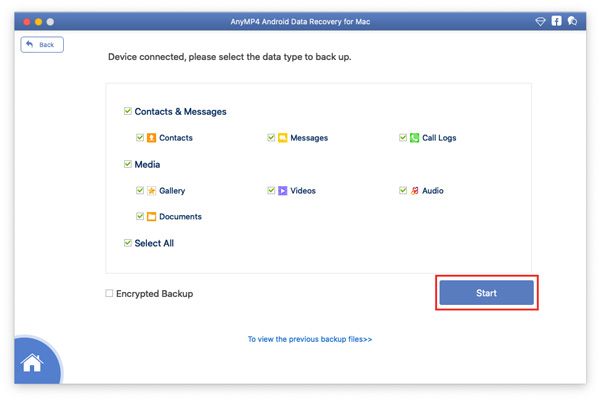This screenshot has height=400, width=600.
Task: Click the orange Contacts icon
Action: 152,138
